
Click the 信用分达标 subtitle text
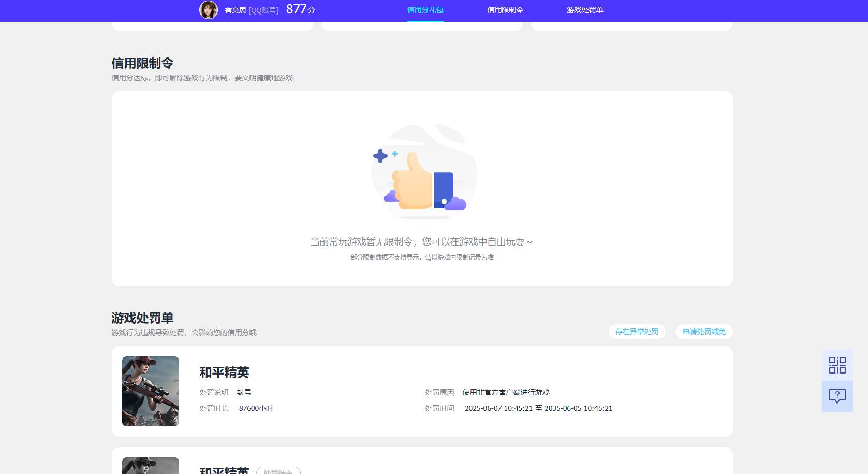(x=202, y=78)
